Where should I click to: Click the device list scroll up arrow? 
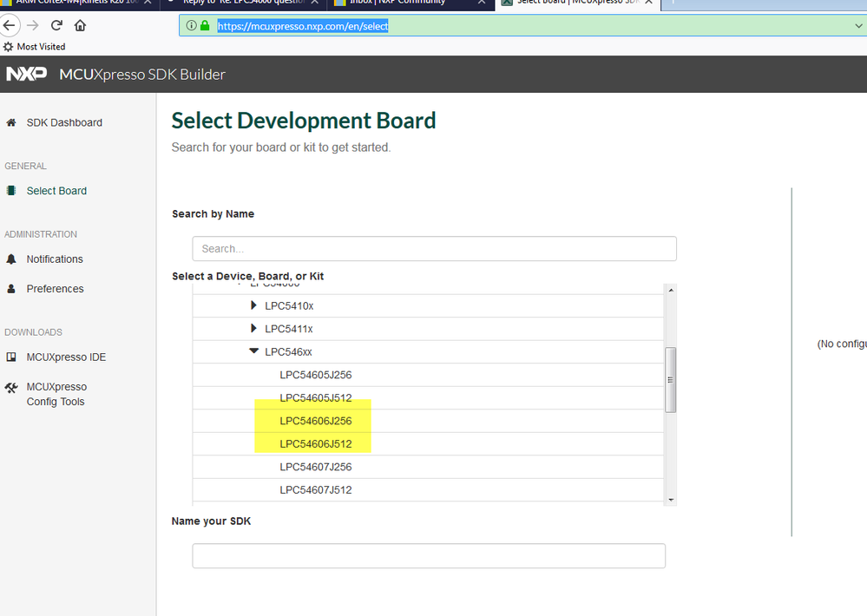coord(671,291)
